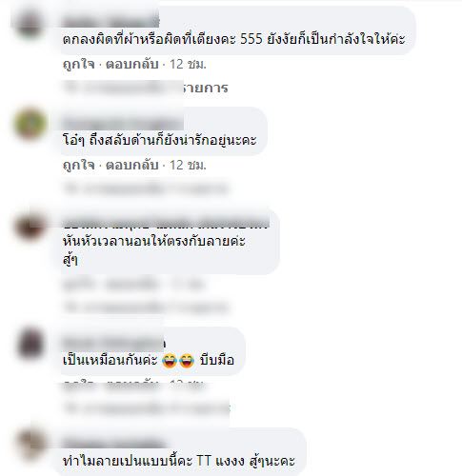Image resolution: width=462 pixels, height=476 pixels.
Task: Open avatar beside 'ทำไมลายเปนแบบนี้' comment
Action: [30, 444]
